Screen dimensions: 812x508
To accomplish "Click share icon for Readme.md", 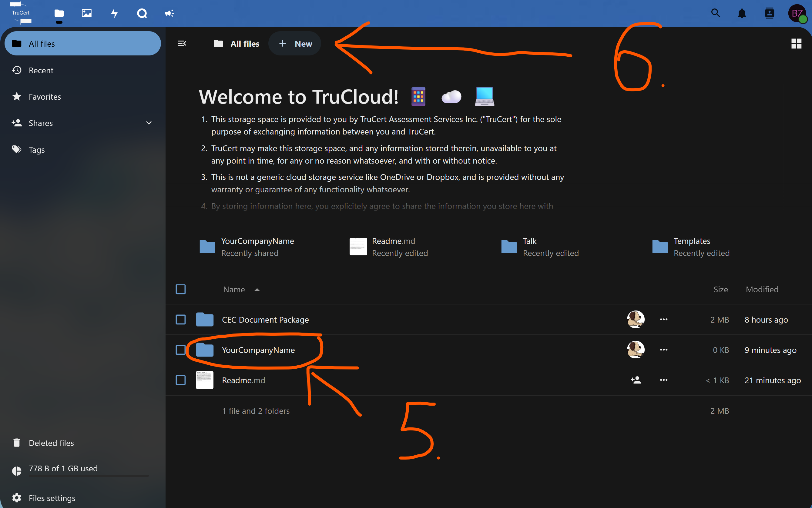I will point(636,380).
